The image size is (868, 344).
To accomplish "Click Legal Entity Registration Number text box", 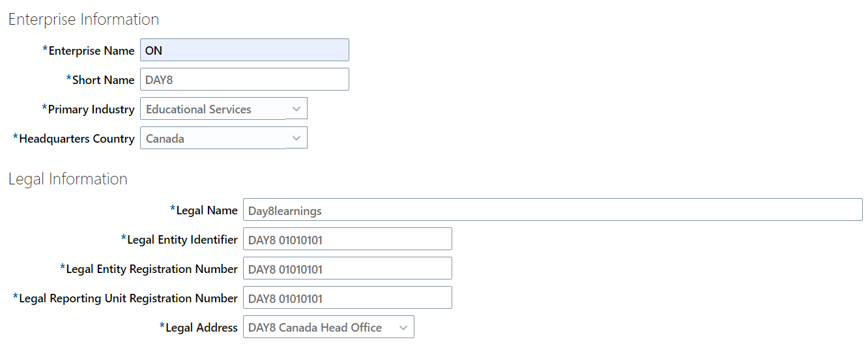I will pos(347,268).
